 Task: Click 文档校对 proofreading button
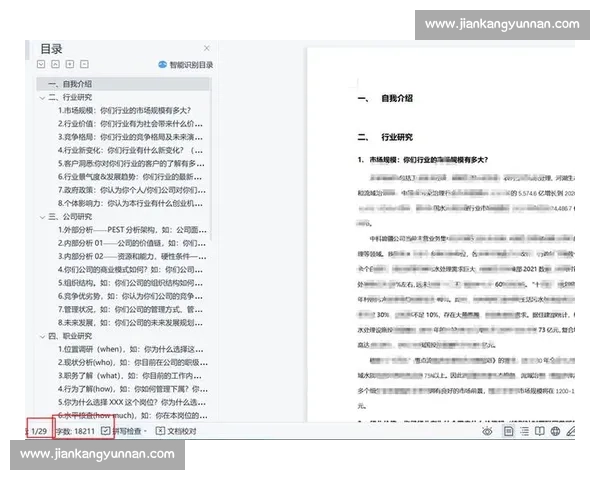(176, 431)
